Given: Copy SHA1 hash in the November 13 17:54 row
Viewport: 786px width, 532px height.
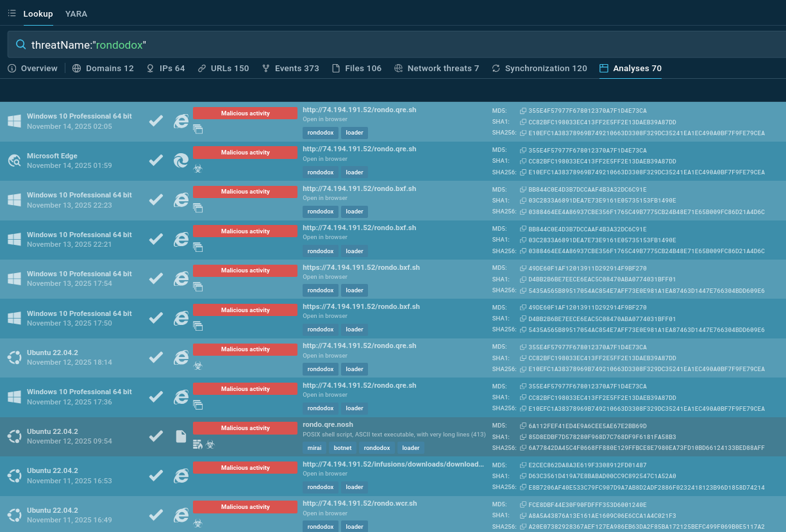Looking at the screenshot, I should (523, 279).
